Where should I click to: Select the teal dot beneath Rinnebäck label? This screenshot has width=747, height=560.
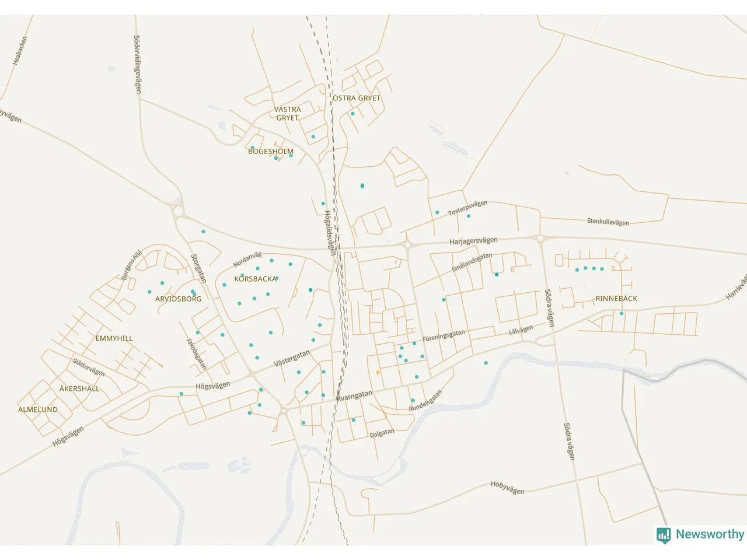[622, 313]
